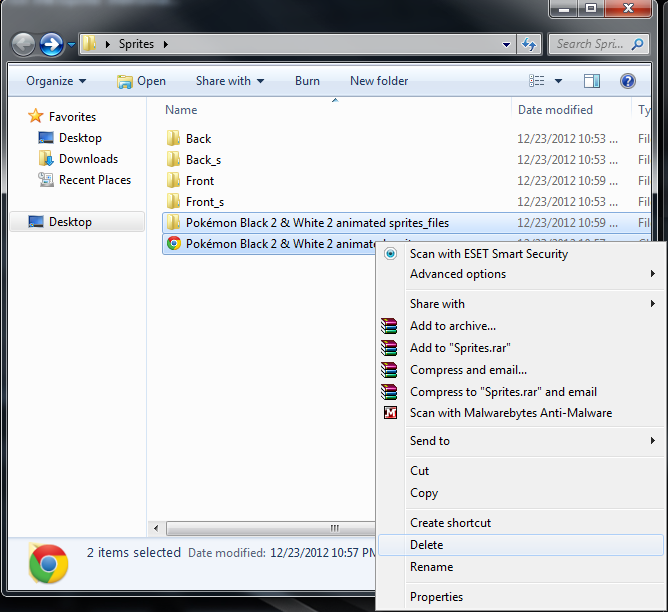Choose Delete from the context menu
This screenshot has height=612, width=668.
[427, 545]
